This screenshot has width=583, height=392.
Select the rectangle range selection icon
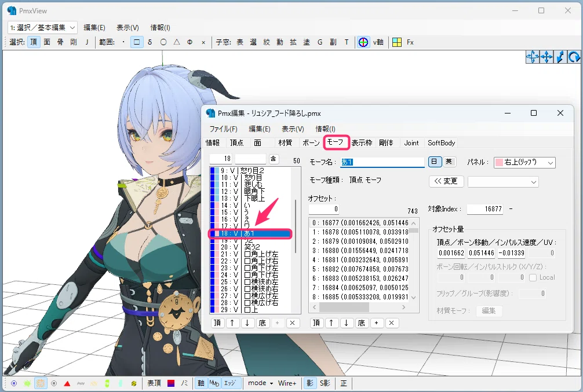coord(136,42)
